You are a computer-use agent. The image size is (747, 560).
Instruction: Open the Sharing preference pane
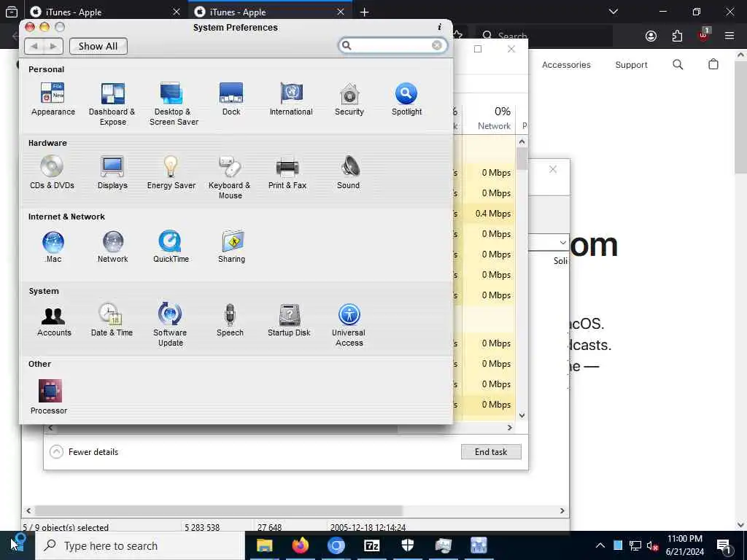pos(231,246)
